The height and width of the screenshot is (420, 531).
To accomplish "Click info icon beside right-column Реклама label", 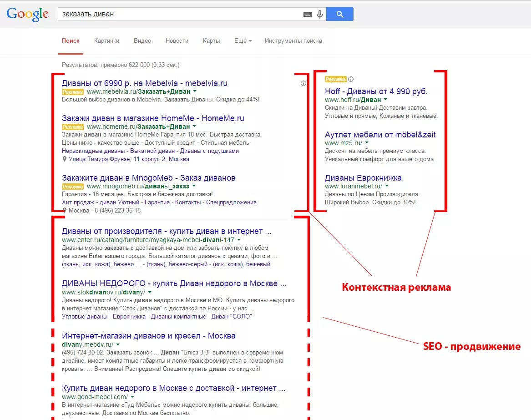I will pyautogui.click(x=350, y=79).
